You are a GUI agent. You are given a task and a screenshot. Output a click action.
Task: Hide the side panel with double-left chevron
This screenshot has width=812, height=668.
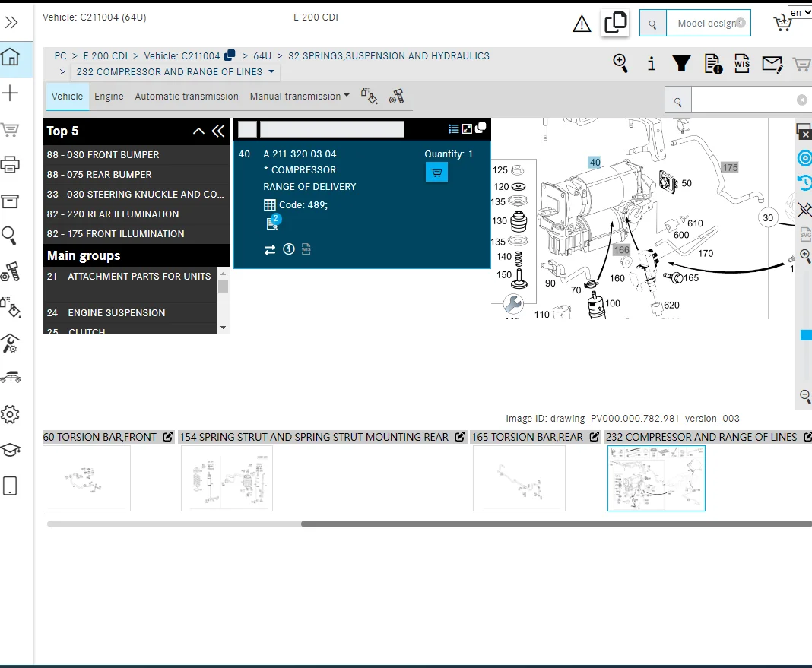pos(218,131)
